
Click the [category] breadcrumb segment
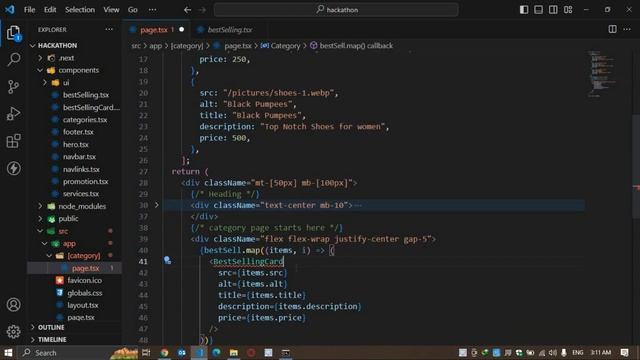187,46
